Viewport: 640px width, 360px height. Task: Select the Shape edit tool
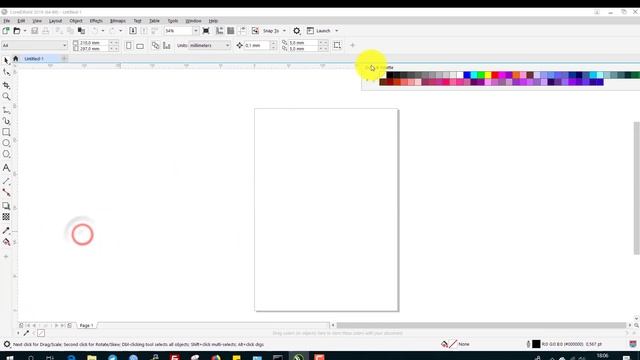click(6, 72)
